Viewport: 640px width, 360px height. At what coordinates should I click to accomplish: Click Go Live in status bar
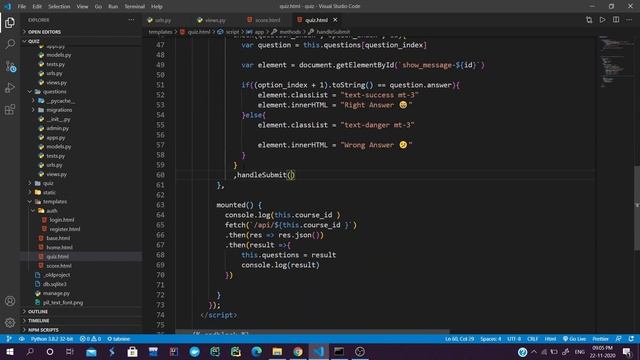(574, 339)
